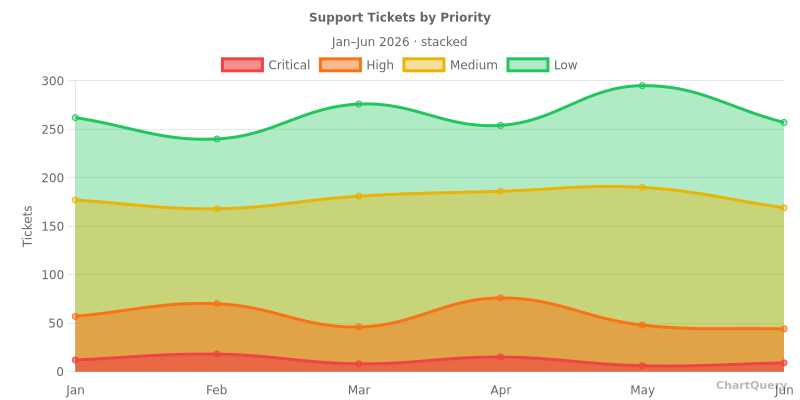Click the Critical data point for March
The width and height of the screenshot is (800, 400).
[x=359, y=364]
